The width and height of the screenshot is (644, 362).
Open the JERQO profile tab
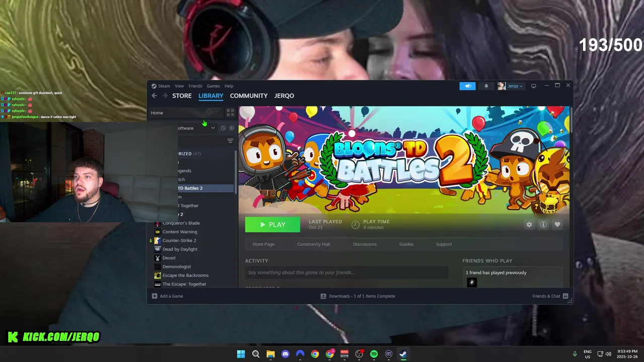pyautogui.click(x=284, y=96)
